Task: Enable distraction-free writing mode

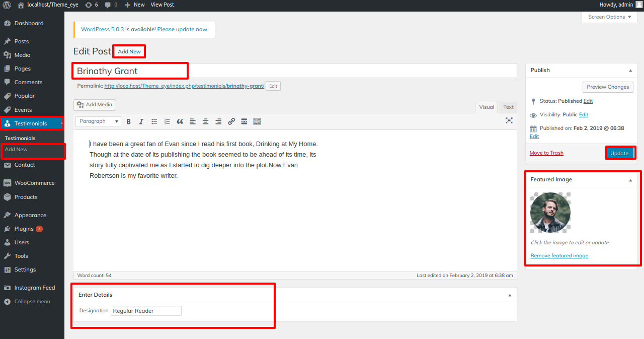Action: (509, 120)
